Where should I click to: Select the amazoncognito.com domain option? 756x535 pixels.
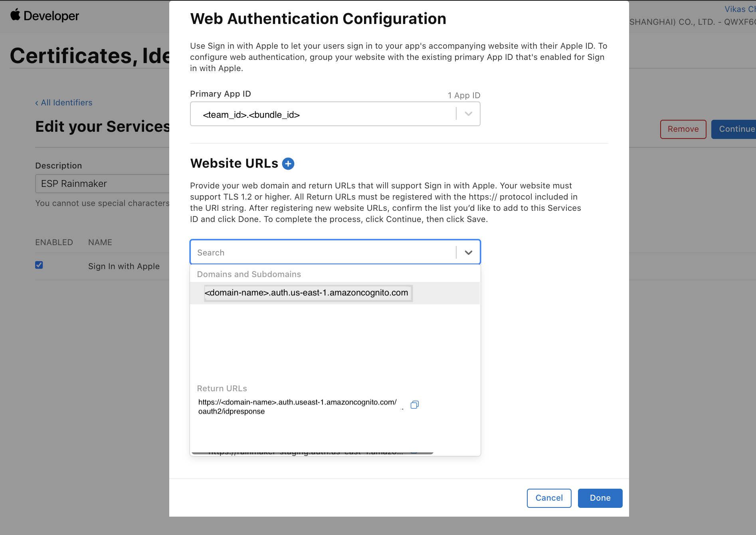(307, 293)
